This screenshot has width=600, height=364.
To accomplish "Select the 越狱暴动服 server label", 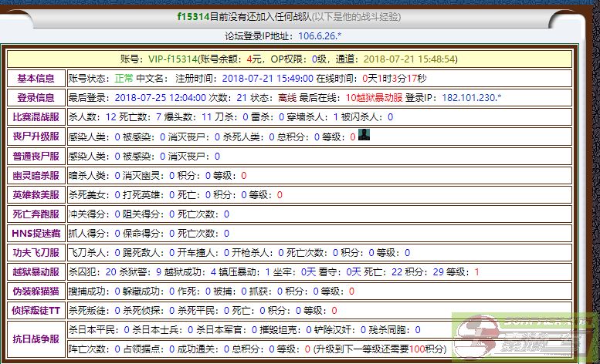I will point(36,271).
